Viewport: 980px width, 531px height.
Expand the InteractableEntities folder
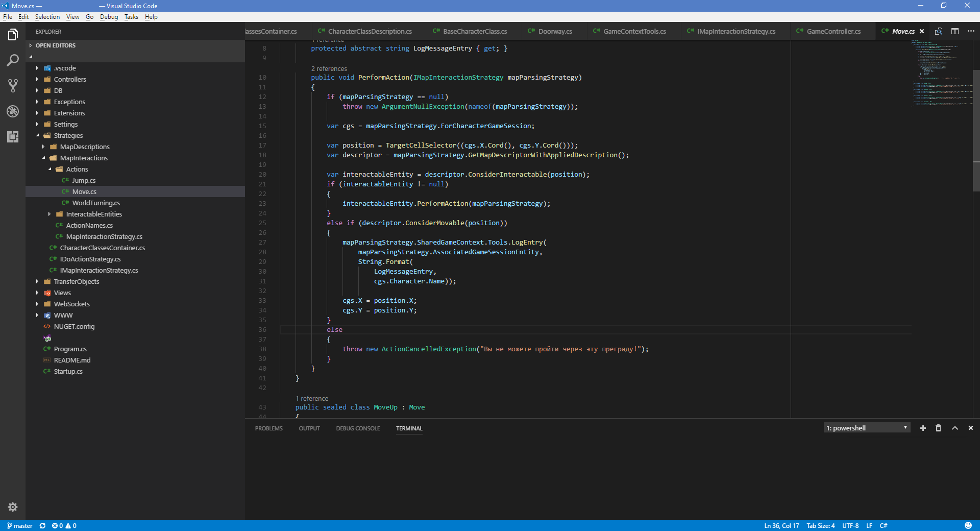pos(94,214)
